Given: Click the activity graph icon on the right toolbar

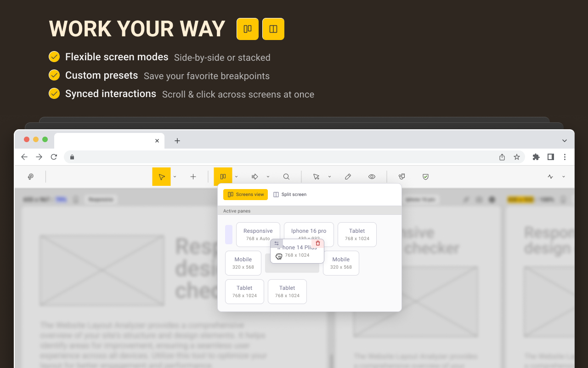Looking at the screenshot, I should (x=550, y=176).
